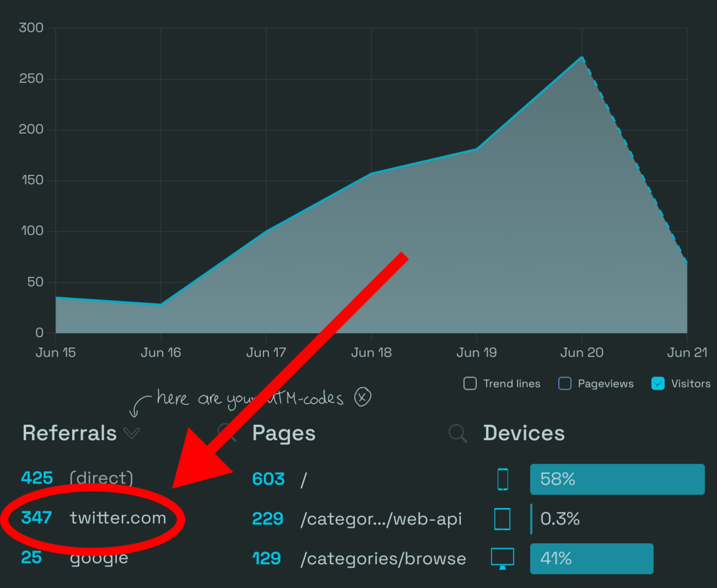Viewport: 717px width, 588px height.
Task: Click the 603 pageview count
Action: click(269, 479)
